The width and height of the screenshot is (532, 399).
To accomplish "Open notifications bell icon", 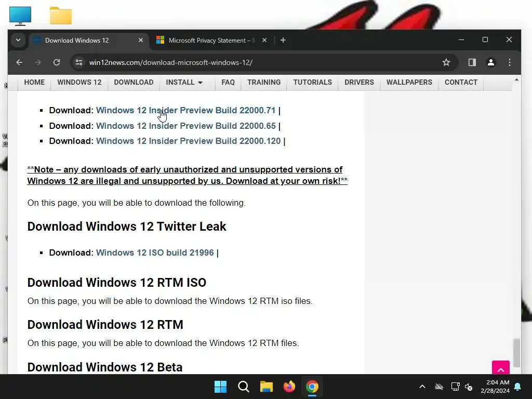I will [x=518, y=387].
